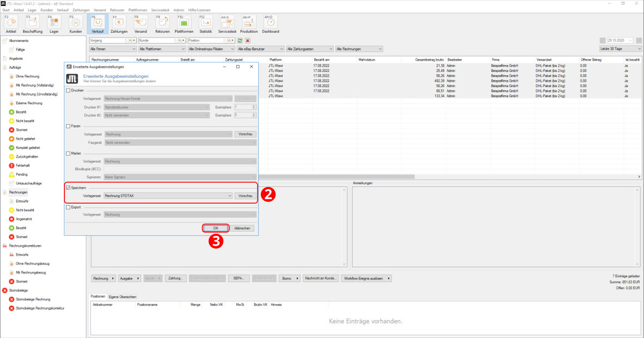Uncheck the Speichern checkbox

click(x=68, y=188)
